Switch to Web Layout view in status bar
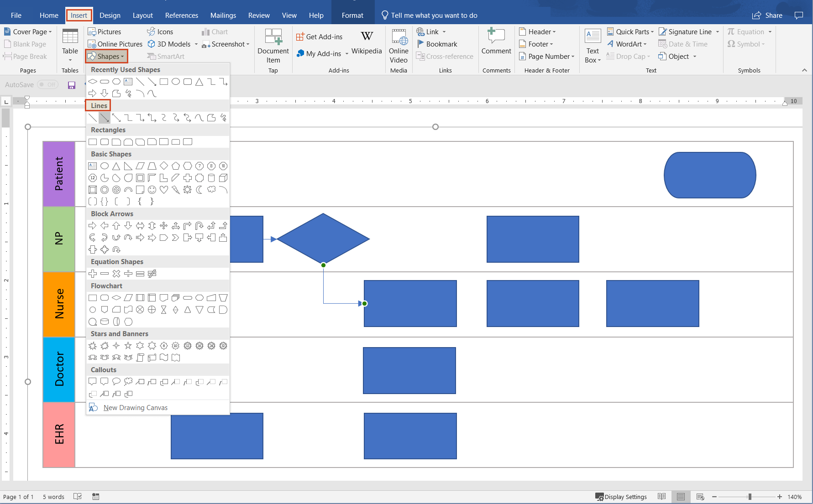 tap(700, 497)
